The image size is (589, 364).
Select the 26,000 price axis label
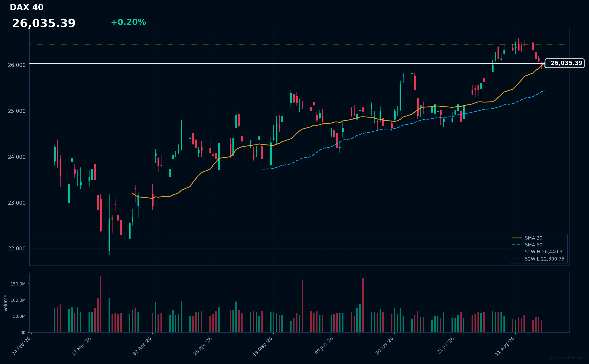[x=17, y=65]
